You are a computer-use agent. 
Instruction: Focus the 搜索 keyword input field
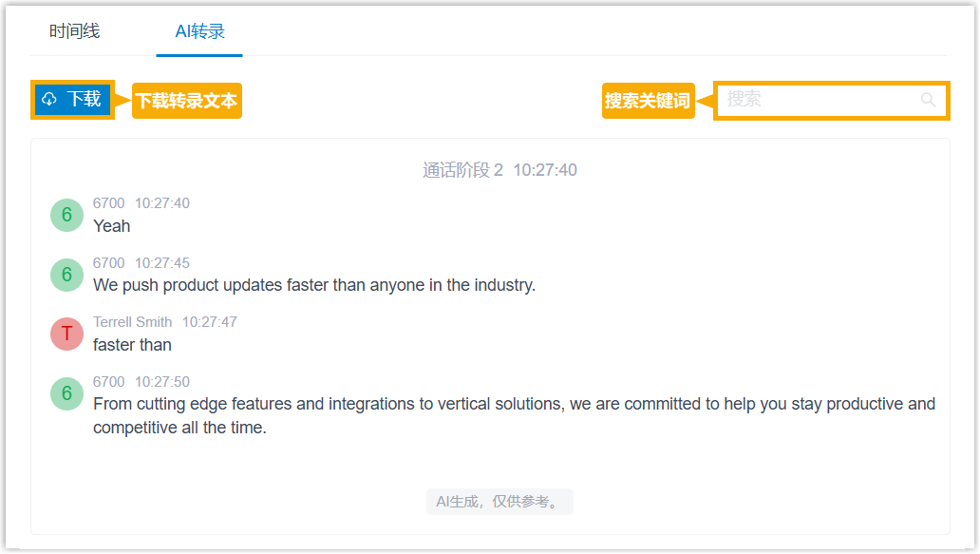click(817, 100)
